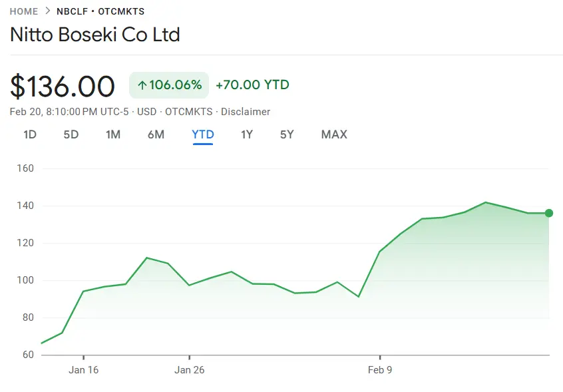Click the breadcrumb chevron arrow after HOME
563x392 pixels.
click(x=47, y=11)
